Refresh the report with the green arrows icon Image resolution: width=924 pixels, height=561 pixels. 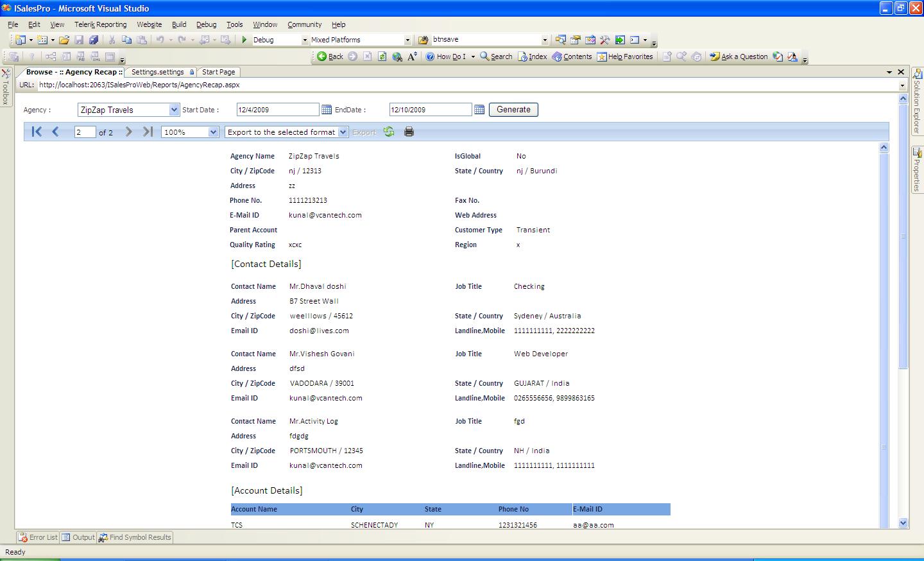(x=389, y=132)
